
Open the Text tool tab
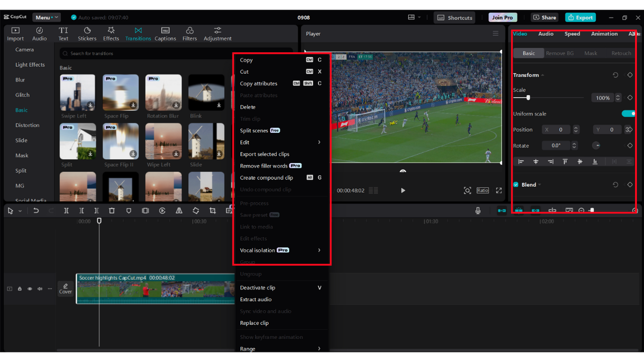click(x=63, y=34)
